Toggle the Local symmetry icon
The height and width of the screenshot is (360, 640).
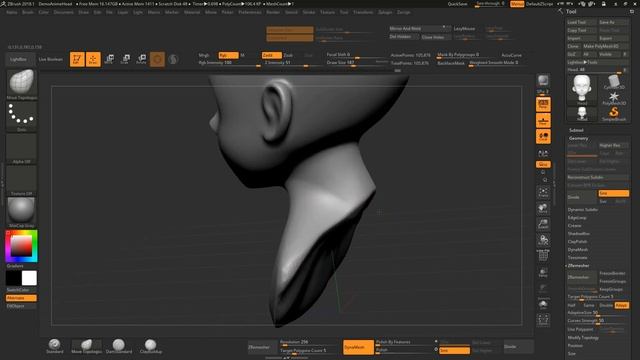click(543, 137)
